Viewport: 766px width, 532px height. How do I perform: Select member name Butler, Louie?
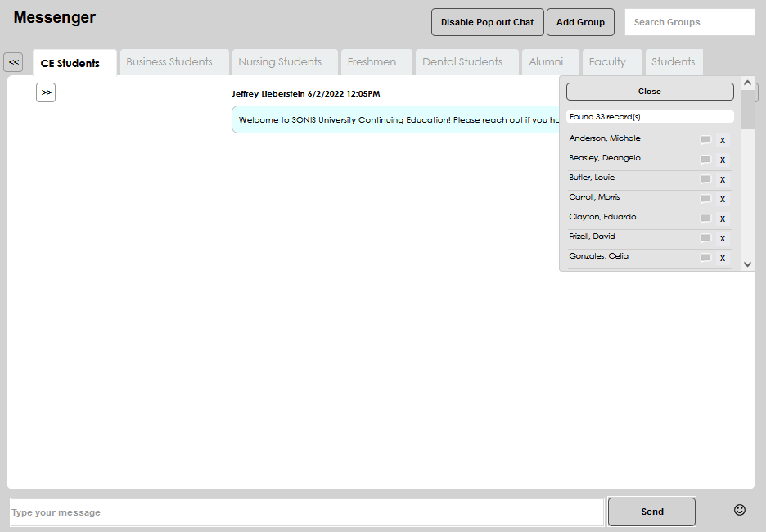(592, 178)
